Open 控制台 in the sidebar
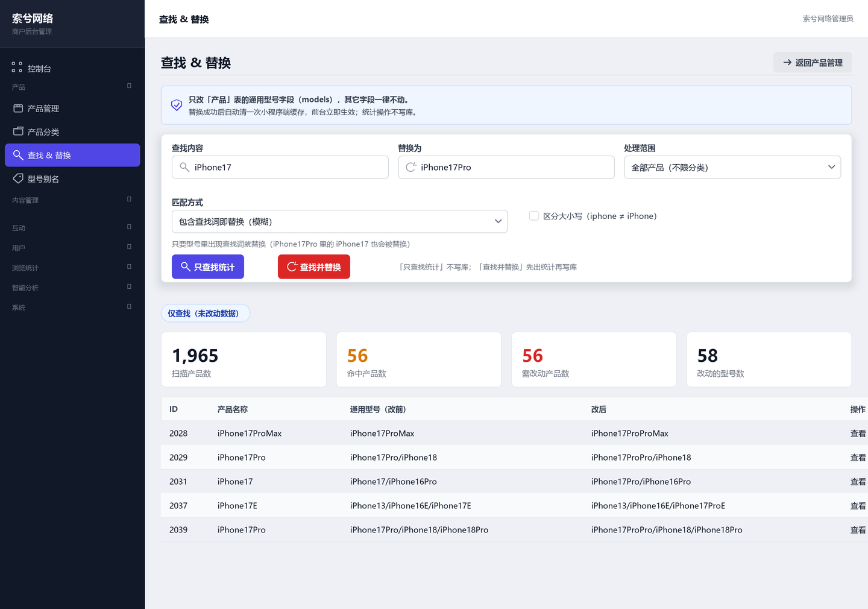This screenshot has width=868, height=609. [72, 68]
